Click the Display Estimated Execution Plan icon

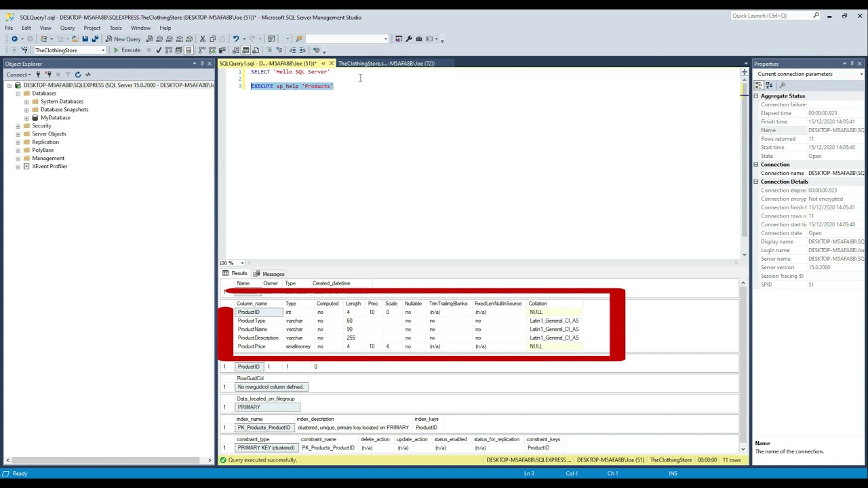pos(169,50)
